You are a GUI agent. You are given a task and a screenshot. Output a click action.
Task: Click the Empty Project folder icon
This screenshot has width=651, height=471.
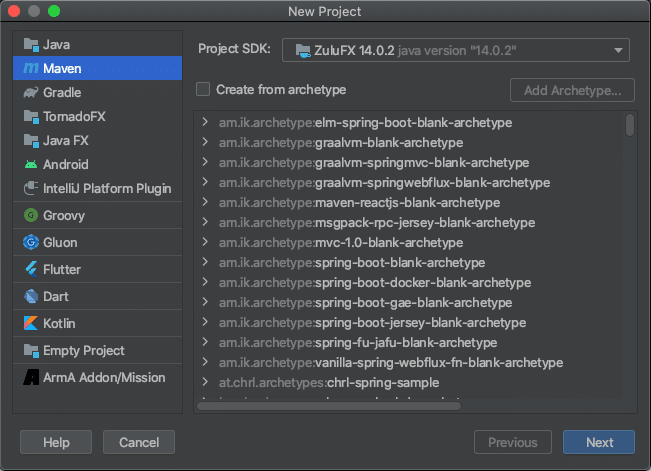click(31, 351)
